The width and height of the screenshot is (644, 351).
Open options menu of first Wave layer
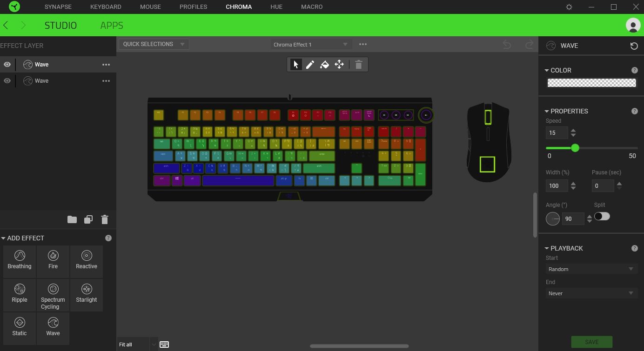pos(106,65)
